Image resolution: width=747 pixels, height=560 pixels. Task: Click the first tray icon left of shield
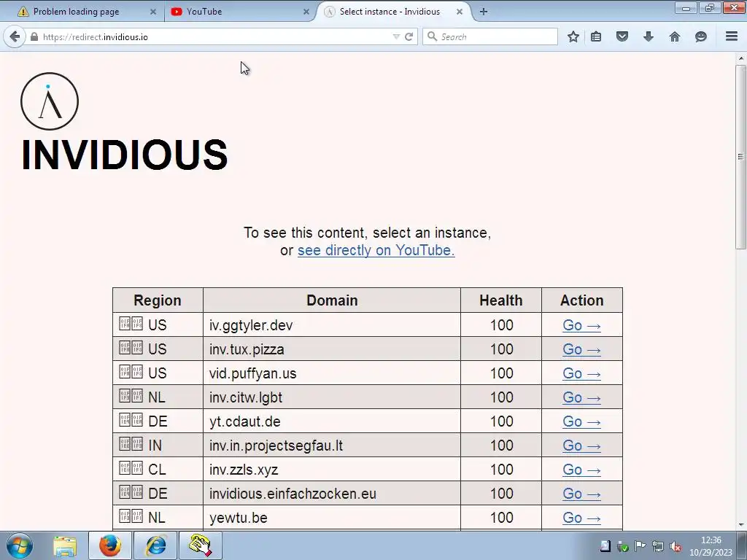pyautogui.click(x=605, y=546)
